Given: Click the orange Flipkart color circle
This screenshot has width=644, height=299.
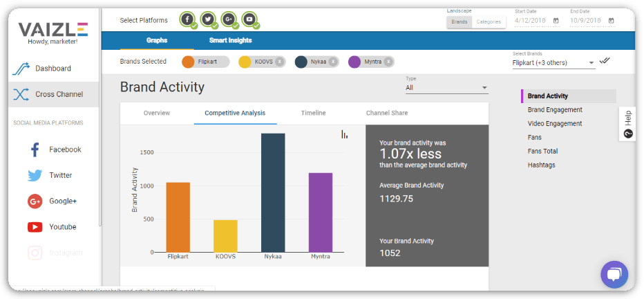Looking at the screenshot, I should 188,62.
